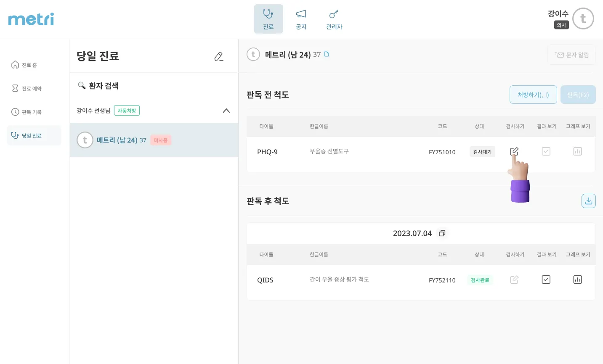Click the metri logo
603x364 pixels.
[31, 19]
